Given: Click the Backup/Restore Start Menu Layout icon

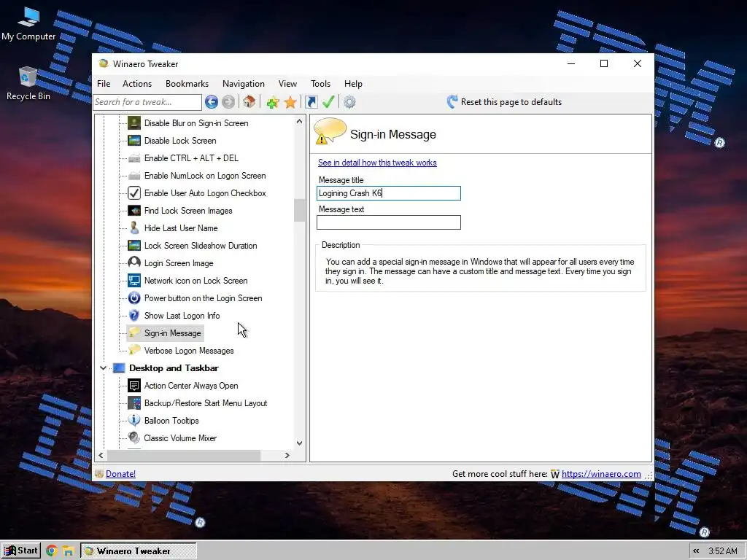Looking at the screenshot, I should tap(134, 403).
